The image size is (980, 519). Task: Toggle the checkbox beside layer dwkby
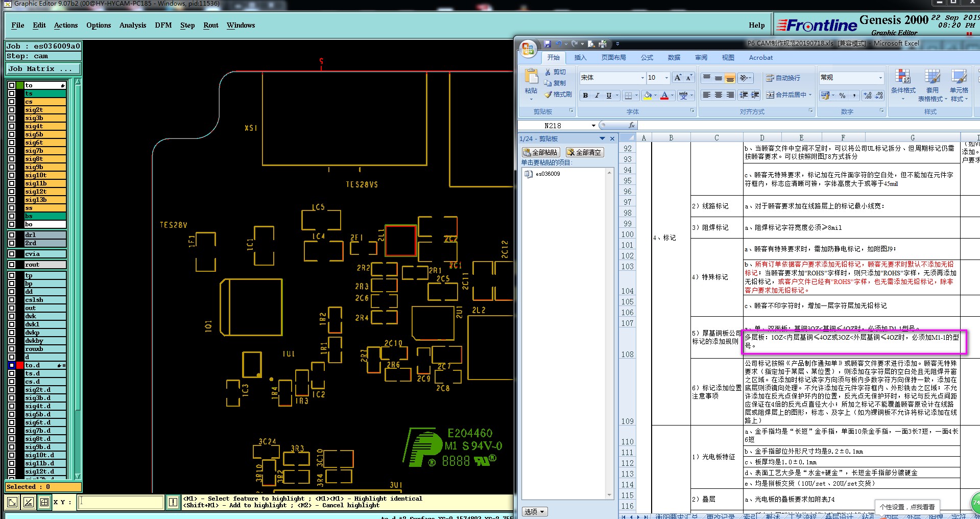(12, 341)
